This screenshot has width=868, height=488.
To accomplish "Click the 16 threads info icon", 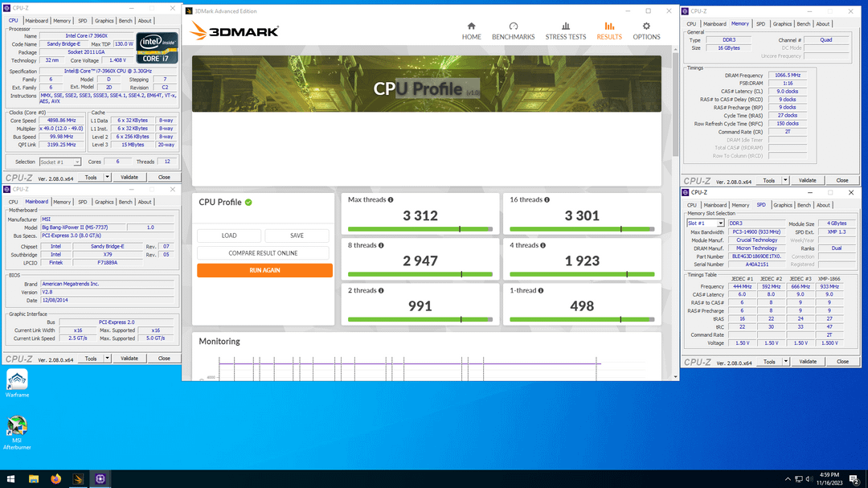I will (547, 200).
